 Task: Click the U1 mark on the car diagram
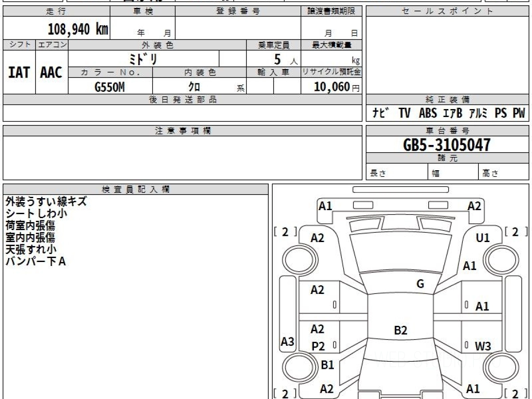coord(483,238)
